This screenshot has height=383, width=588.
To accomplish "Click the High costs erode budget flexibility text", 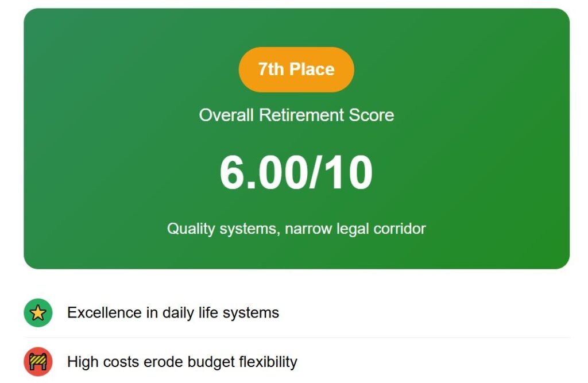I will click(182, 362).
